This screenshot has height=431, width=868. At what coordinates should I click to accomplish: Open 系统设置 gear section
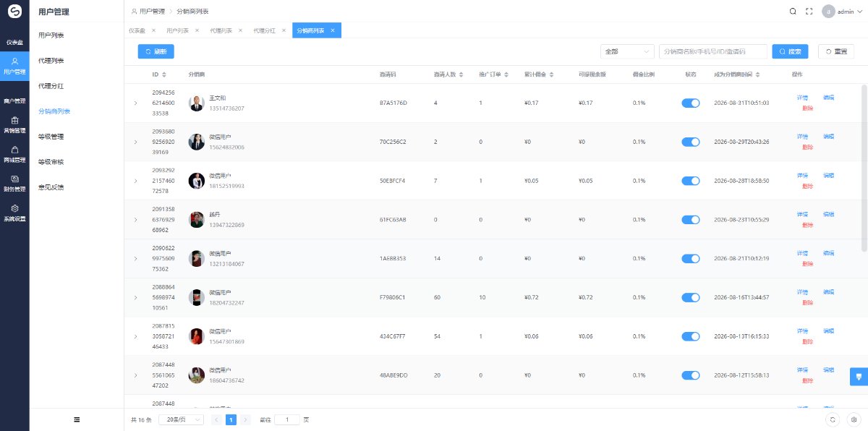tap(14, 213)
